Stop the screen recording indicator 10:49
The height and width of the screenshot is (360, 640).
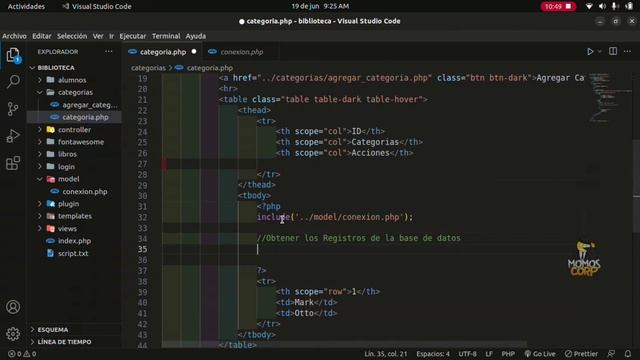[558, 6]
